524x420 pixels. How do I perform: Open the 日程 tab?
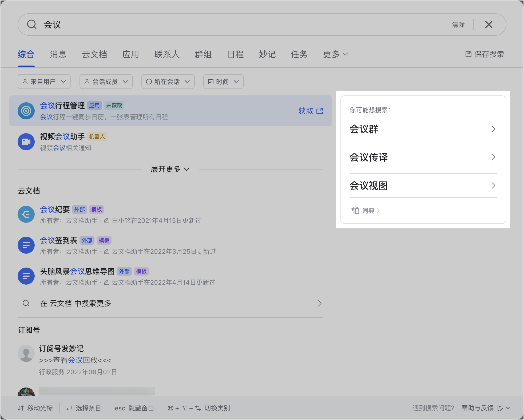pyautogui.click(x=235, y=54)
